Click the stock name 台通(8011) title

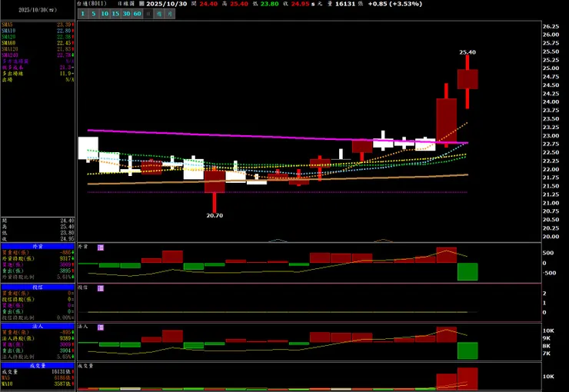pyautogui.click(x=92, y=4)
